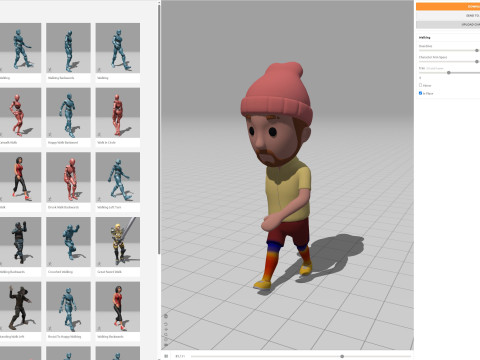The image size is (480, 360).
Task: Click the animation timeline scrubber knob
Action: [x=342, y=356]
